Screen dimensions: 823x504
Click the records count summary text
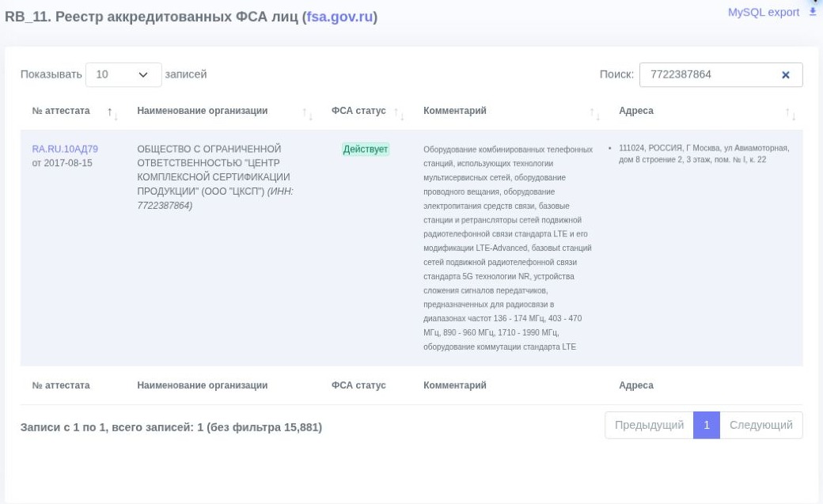(171, 427)
